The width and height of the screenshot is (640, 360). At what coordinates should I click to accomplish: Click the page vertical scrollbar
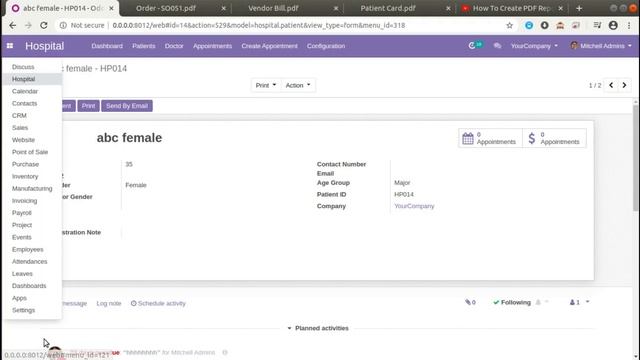[636, 157]
